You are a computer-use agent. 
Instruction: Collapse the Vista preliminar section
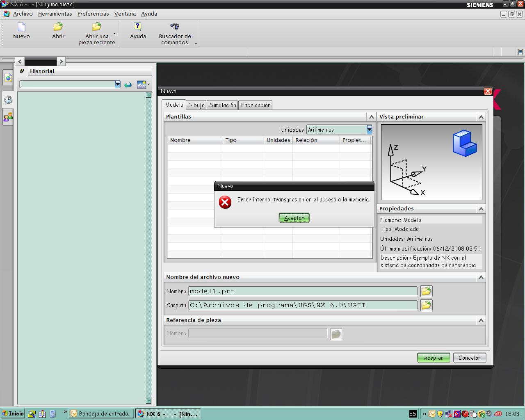point(481,117)
